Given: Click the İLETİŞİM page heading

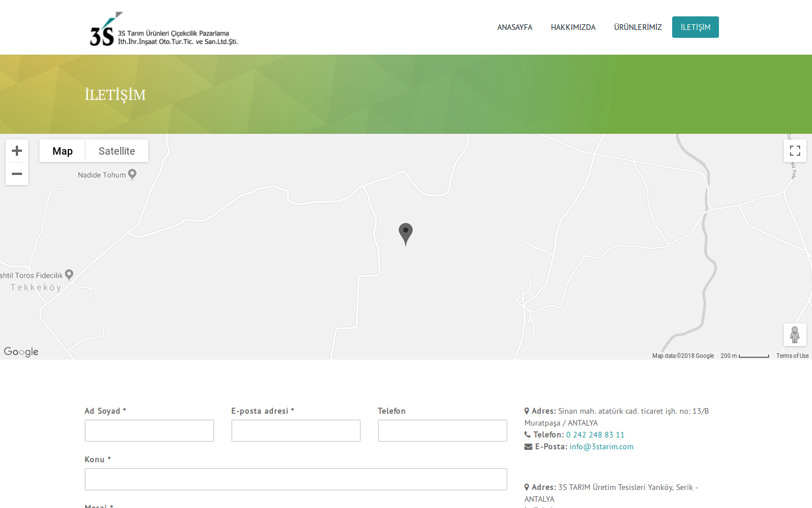Looking at the screenshot, I should pyautogui.click(x=115, y=95).
